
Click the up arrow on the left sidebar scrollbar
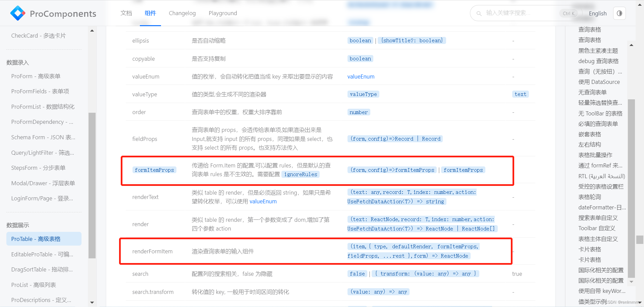[92, 30]
